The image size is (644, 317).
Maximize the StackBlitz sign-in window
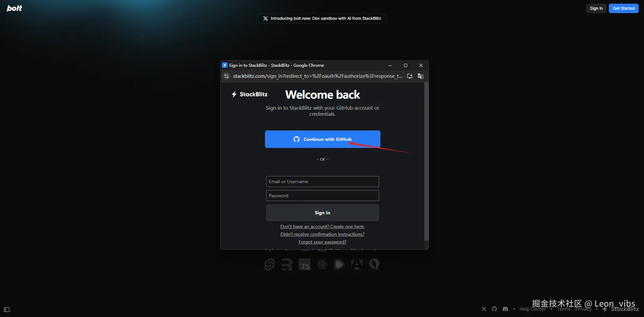click(406, 65)
